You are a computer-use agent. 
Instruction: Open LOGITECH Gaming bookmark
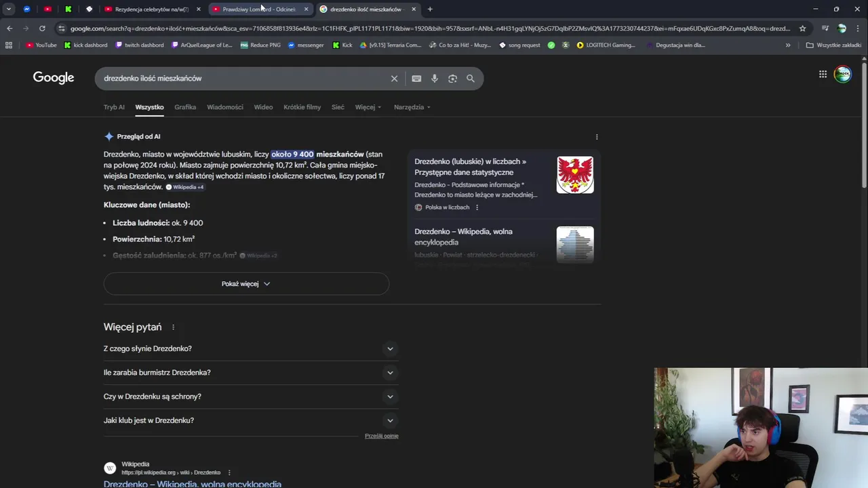point(606,45)
